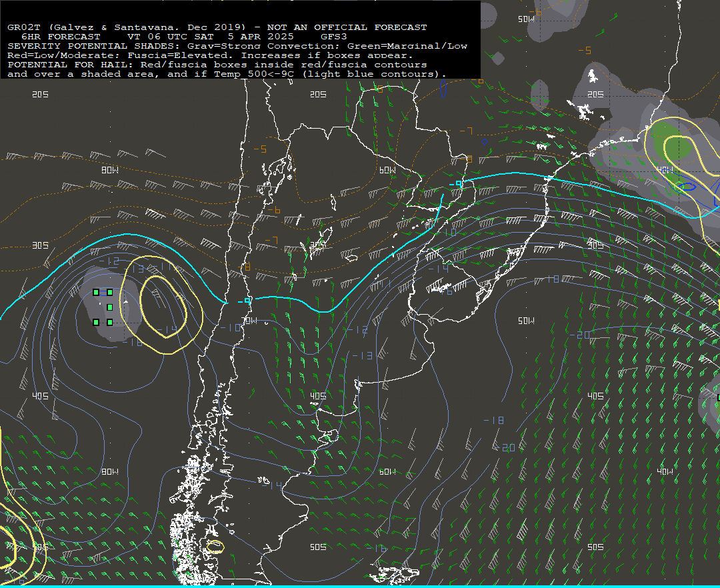Click the center green hail box
Image resolution: width=720 pixels, height=588 pixels.
pyautogui.click(x=110, y=307)
